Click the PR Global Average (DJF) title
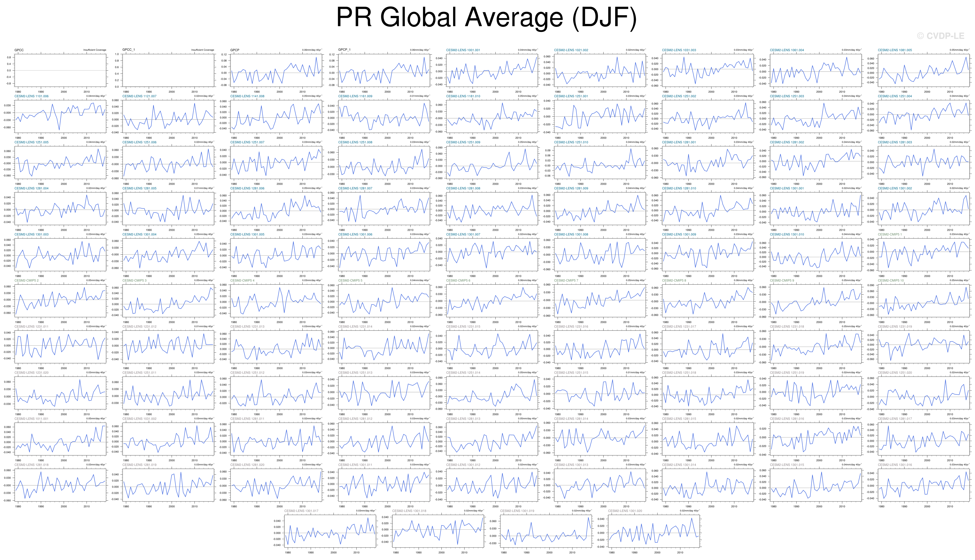The image size is (975, 560). click(x=486, y=18)
